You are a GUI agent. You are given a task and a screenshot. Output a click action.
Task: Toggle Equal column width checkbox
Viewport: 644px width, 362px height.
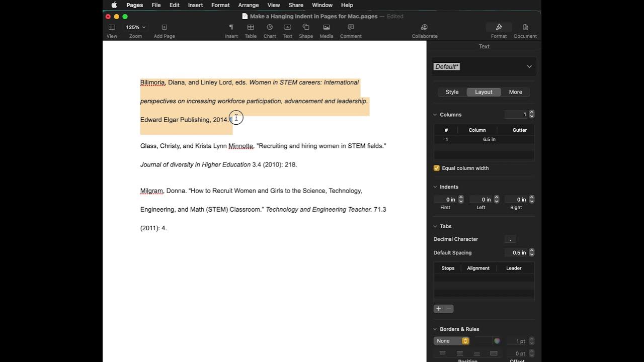tap(437, 168)
